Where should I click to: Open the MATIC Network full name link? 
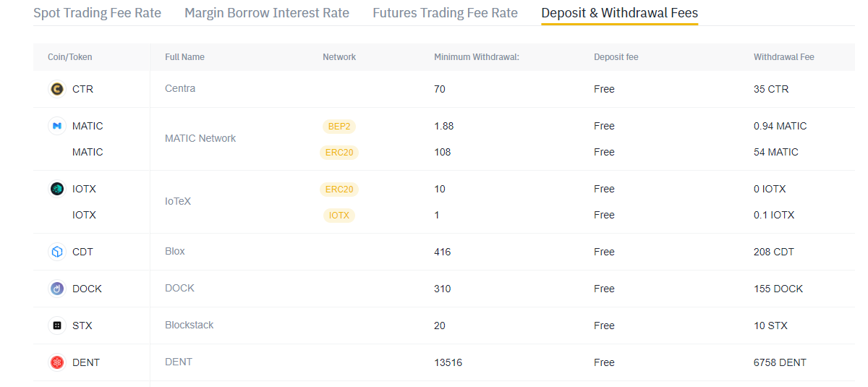[x=200, y=138]
